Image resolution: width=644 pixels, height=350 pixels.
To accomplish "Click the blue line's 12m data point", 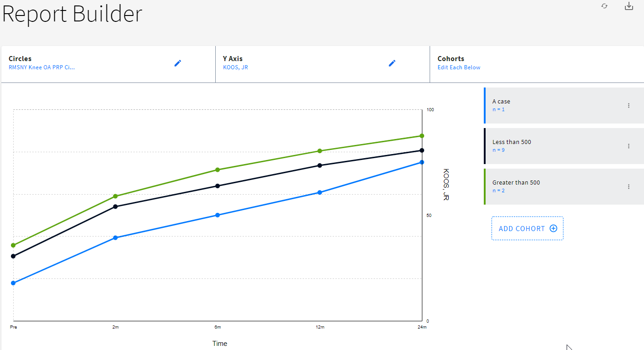I will click(x=319, y=192).
